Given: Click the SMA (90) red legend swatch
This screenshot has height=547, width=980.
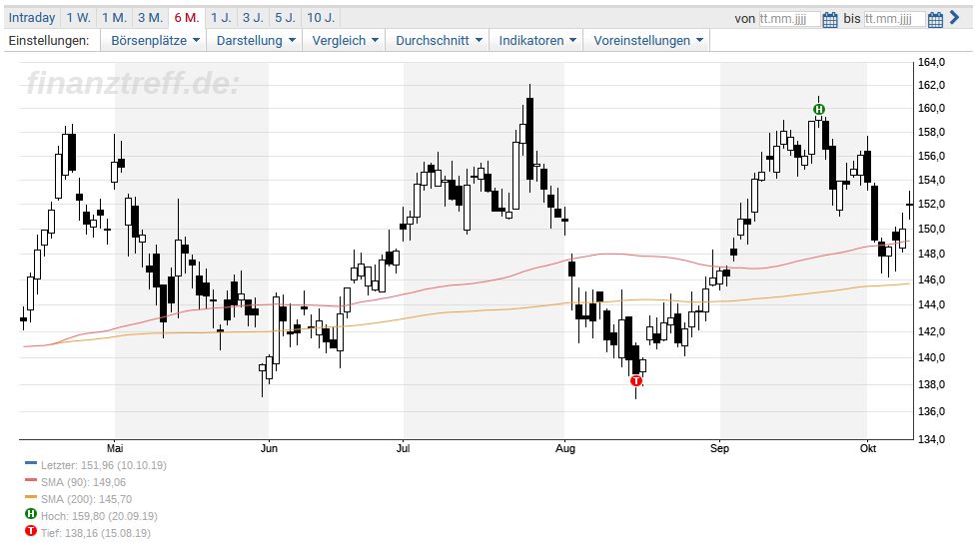Looking at the screenshot, I should [31, 480].
